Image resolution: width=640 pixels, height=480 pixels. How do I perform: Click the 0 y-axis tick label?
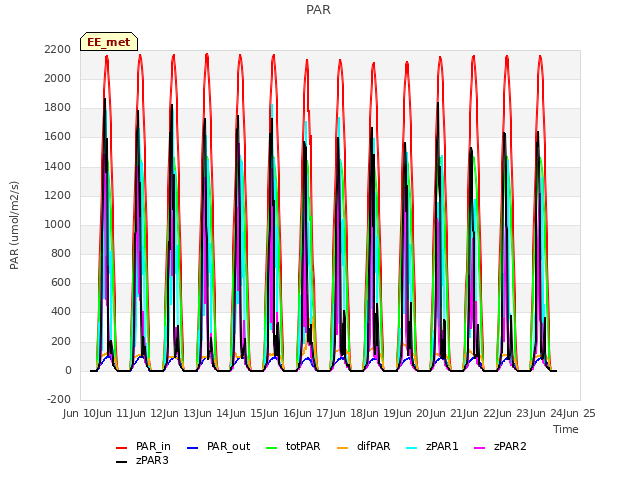pyautogui.click(x=68, y=371)
